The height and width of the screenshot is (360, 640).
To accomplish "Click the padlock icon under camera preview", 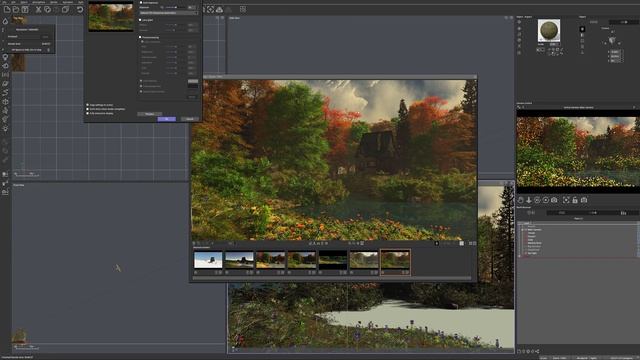I will (x=575, y=200).
